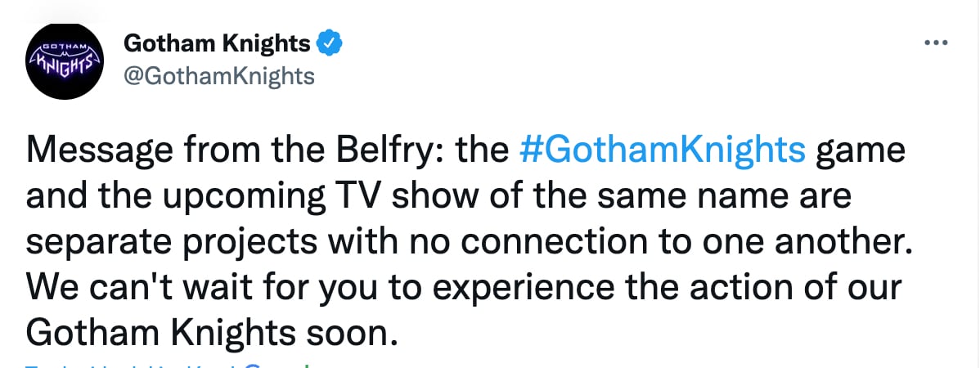The image size is (980, 368).
Task: Click the Google logo beside the translate link
Action: pos(276,365)
